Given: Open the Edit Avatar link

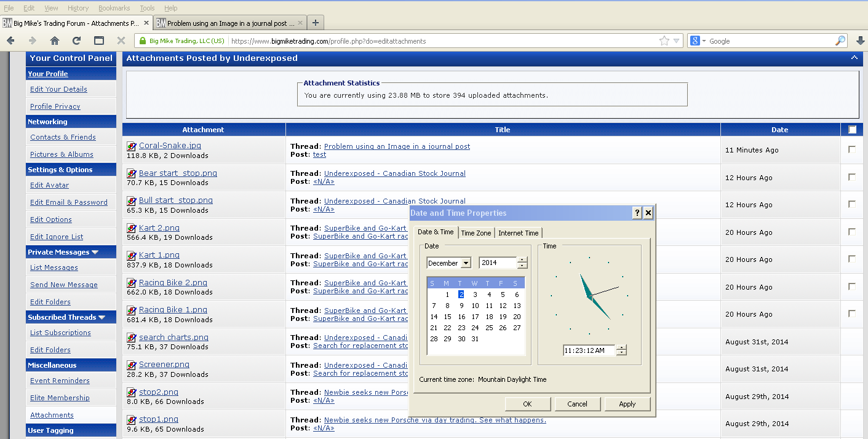Looking at the screenshot, I should (49, 185).
